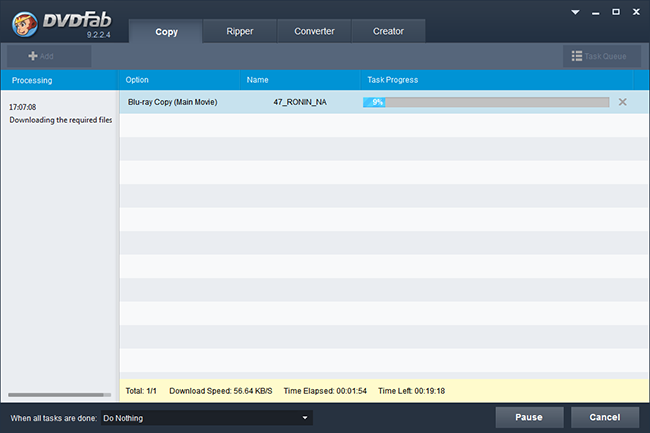Open the title bar dropdown menu arrow
Viewport: 650px width, 433px height.
click(575, 12)
